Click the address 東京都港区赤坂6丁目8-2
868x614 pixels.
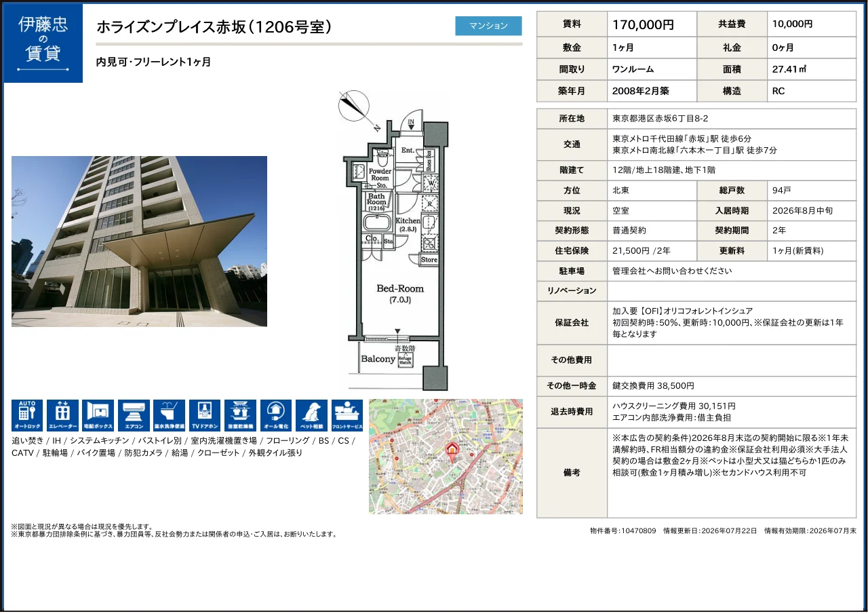pyautogui.click(x=660, y=118)
